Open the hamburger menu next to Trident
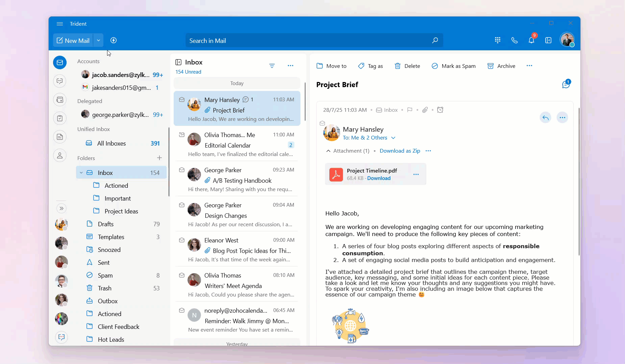The width and height of the screenshot is (625, 364). [x=60, y=24]
